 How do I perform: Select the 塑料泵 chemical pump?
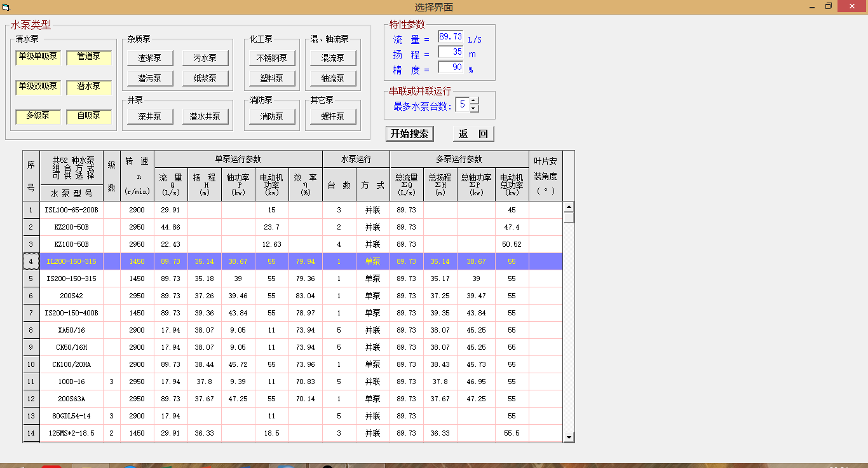coord(272,78)
